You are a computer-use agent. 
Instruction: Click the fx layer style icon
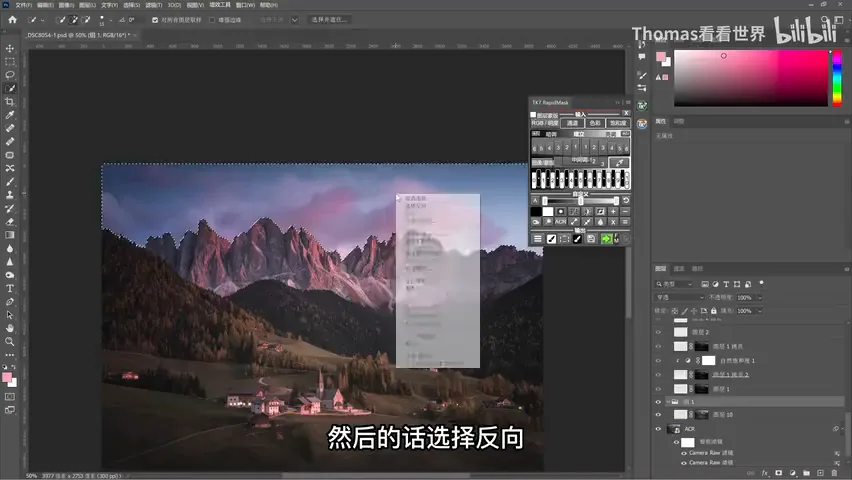(765, 473)
